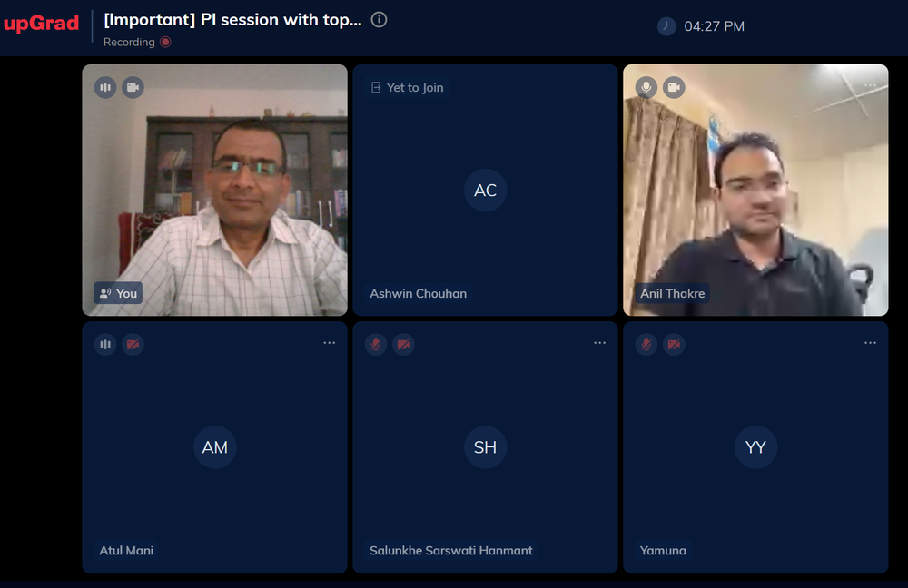
Task: Toggle your camera icon in the You tile
Action: pyautogui.click(x=133, y=87)
